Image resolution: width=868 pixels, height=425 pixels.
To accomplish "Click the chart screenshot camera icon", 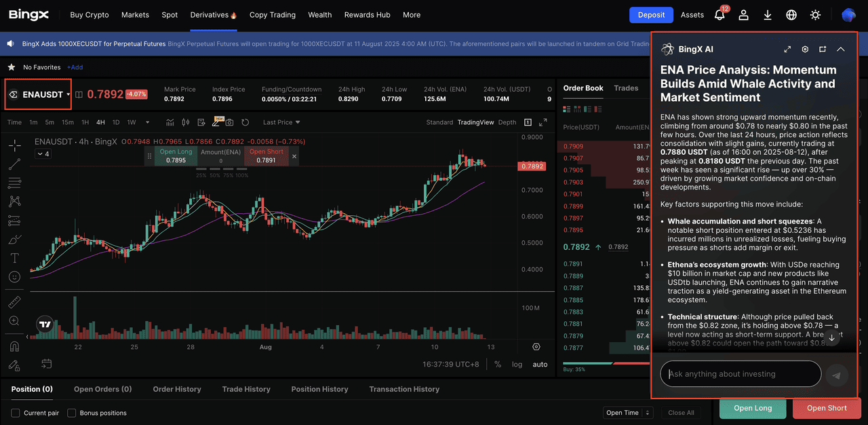I will click(x=230, y=122).
